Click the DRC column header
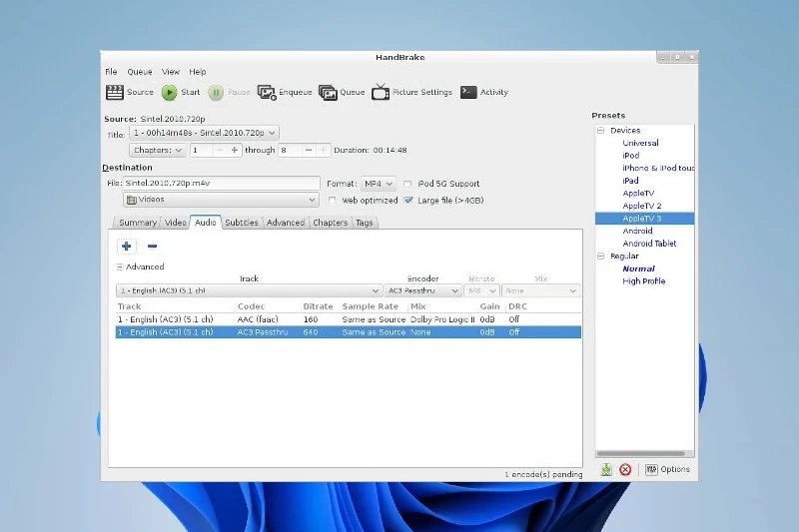Screen dimensions: 799x532 pyautogui.click(x=517, y=306)
